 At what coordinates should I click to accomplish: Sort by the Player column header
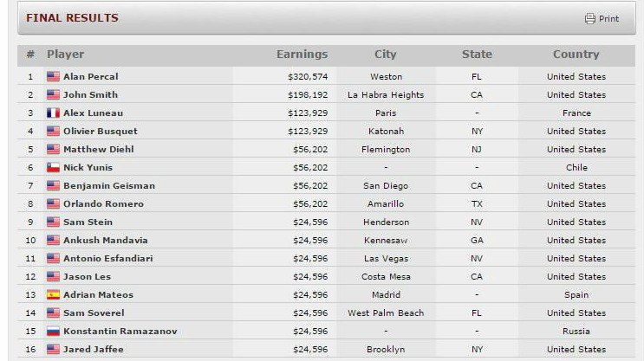tap(65, 55)
